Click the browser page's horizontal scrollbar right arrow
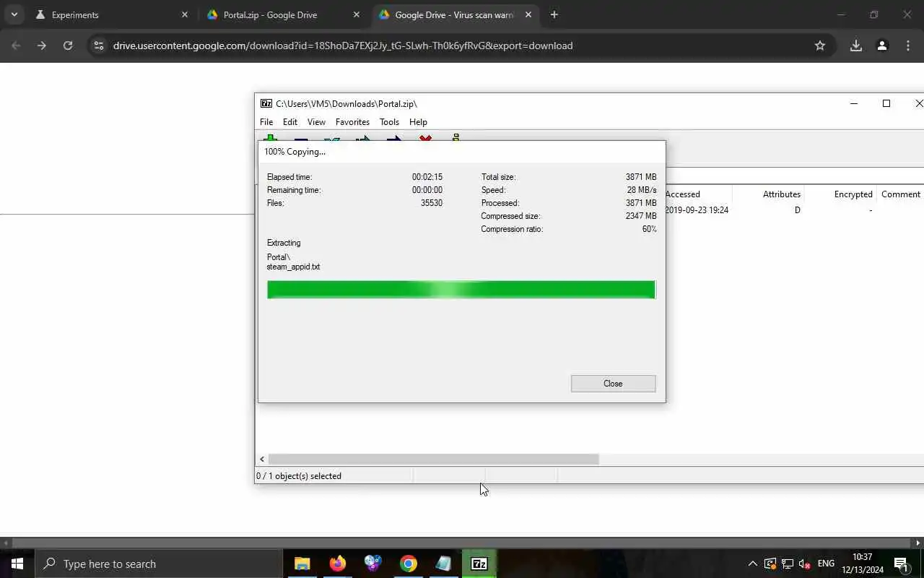 (x=918, y=543)
